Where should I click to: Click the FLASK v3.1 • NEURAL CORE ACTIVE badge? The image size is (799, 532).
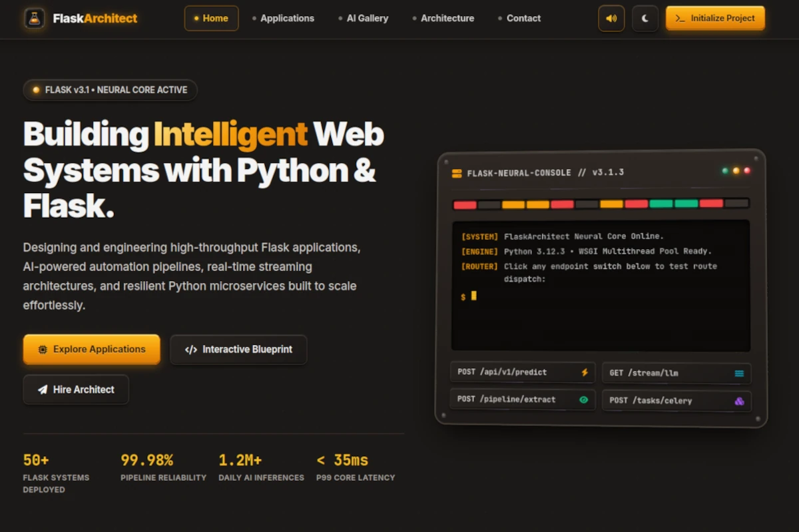coord(110,90)
